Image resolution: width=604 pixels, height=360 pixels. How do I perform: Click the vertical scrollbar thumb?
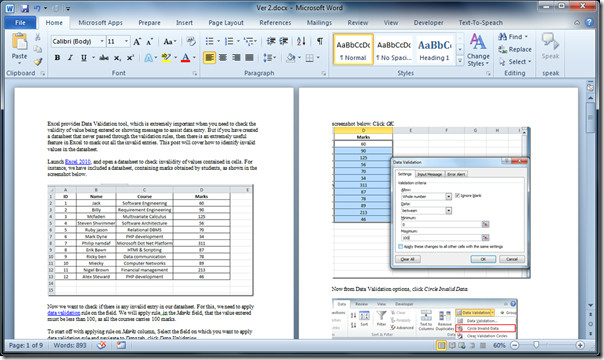point(591,117)
